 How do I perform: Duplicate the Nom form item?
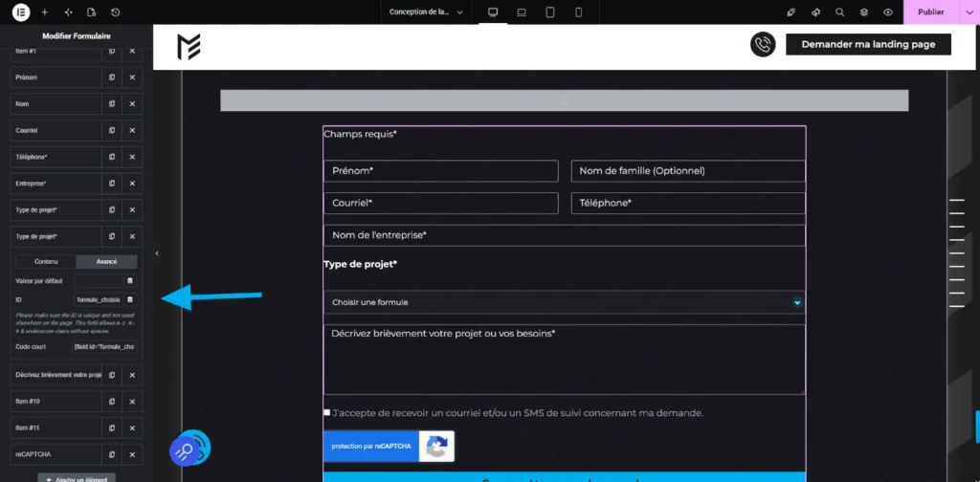(112, 103)
